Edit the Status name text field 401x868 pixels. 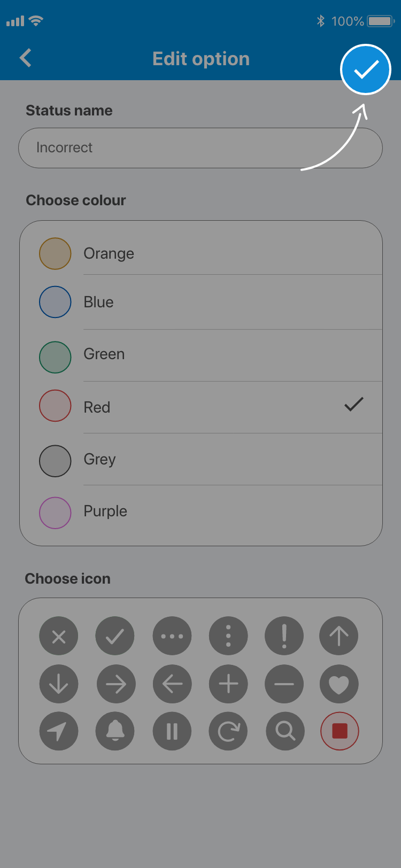(200, 148)
